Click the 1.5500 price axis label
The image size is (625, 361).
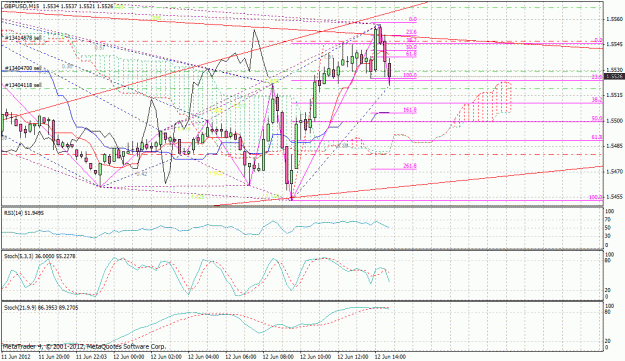(614, 120)
